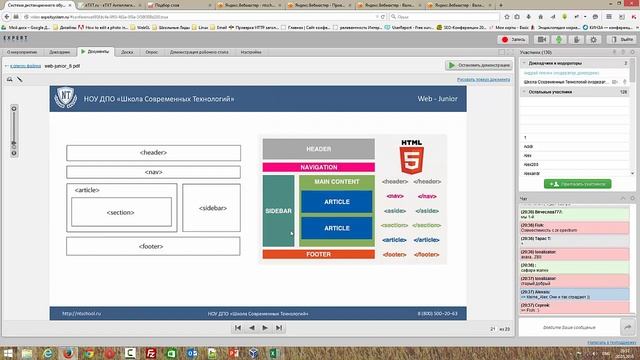Go to previous slide button
This screenshot has width=640, height=360.
click(252, 328)
